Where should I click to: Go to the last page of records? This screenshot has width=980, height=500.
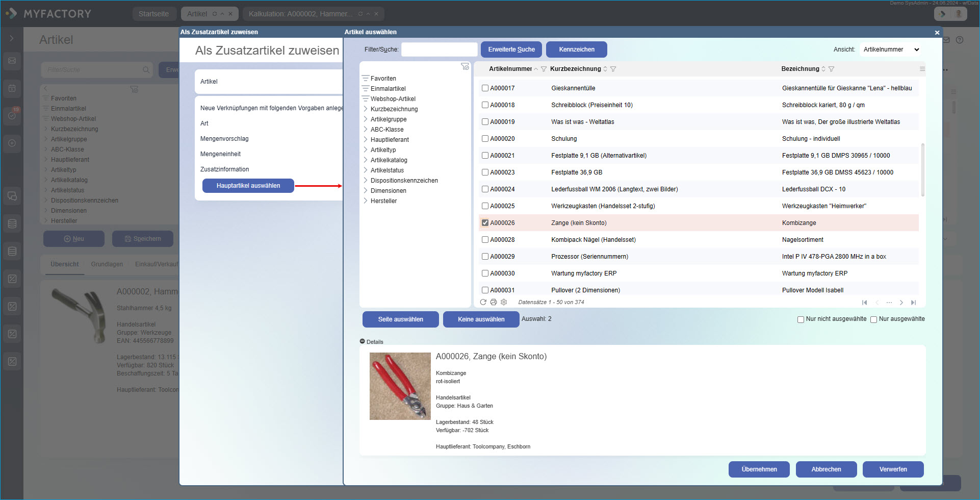tap(913, 303)
